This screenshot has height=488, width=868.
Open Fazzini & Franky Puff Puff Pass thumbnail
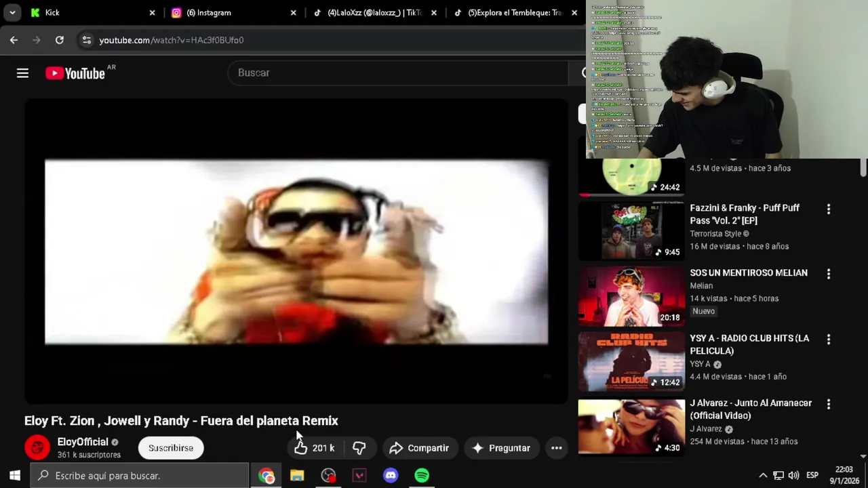click(x=631, y=230)
